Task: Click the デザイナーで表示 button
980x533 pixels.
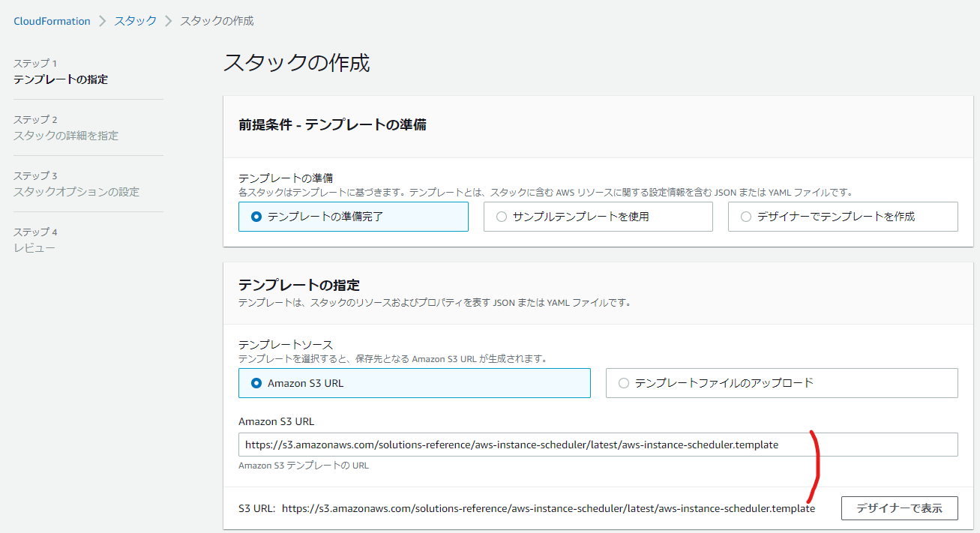Action: click(900, 508)
